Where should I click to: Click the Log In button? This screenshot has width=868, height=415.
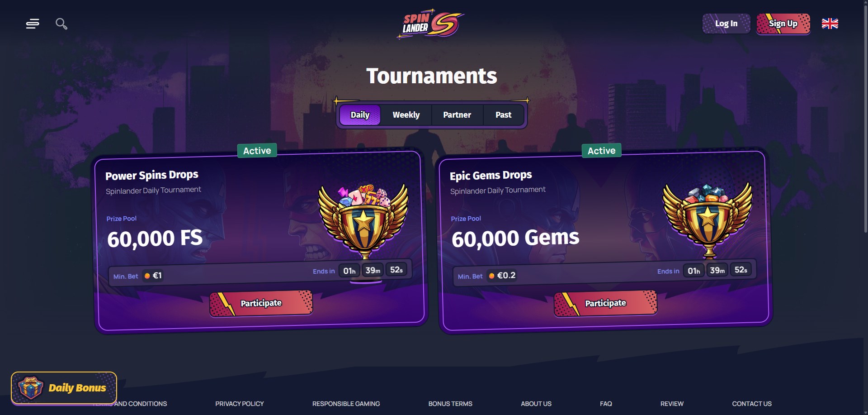(726, 24)
